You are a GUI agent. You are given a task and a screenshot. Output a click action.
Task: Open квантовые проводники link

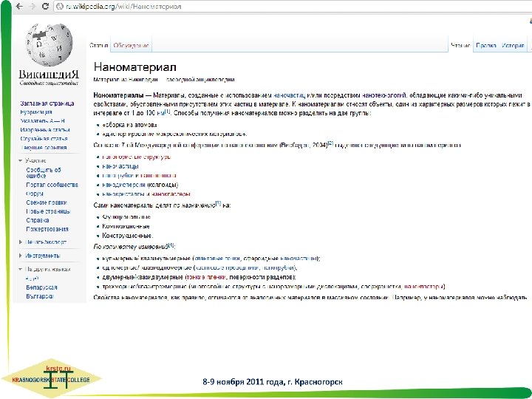tap(228, 267)
